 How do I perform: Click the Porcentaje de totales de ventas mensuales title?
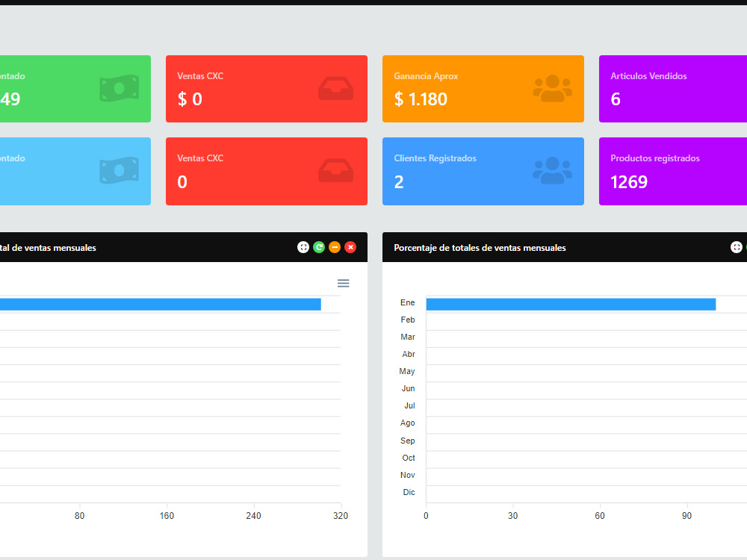[480, 248]
